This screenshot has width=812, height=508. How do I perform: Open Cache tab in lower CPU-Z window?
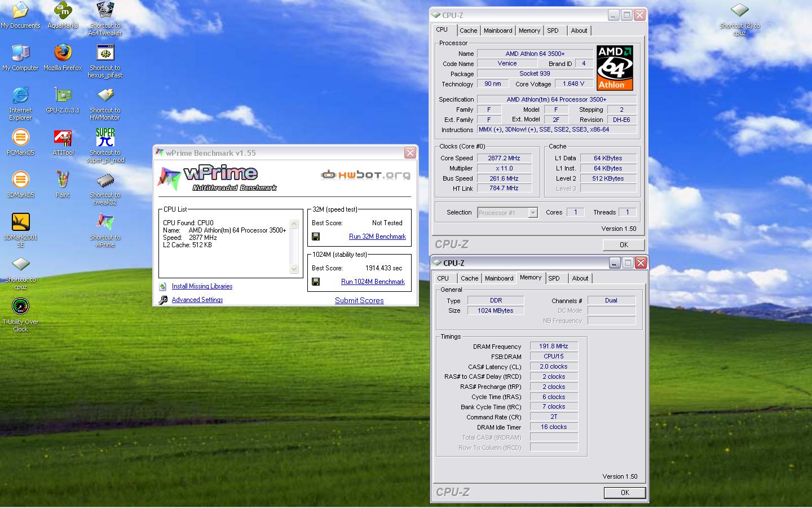[x=469, y=278]
